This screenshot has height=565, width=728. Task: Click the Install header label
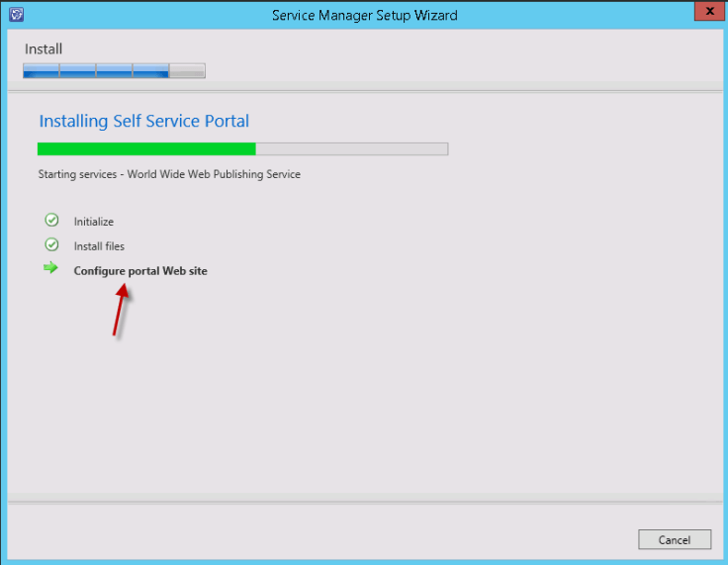click(44, 48)
